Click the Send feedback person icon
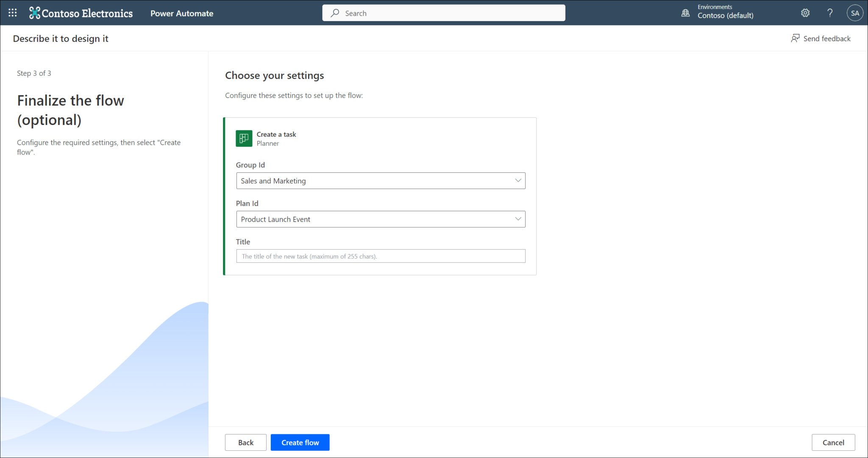 (795, 39)
